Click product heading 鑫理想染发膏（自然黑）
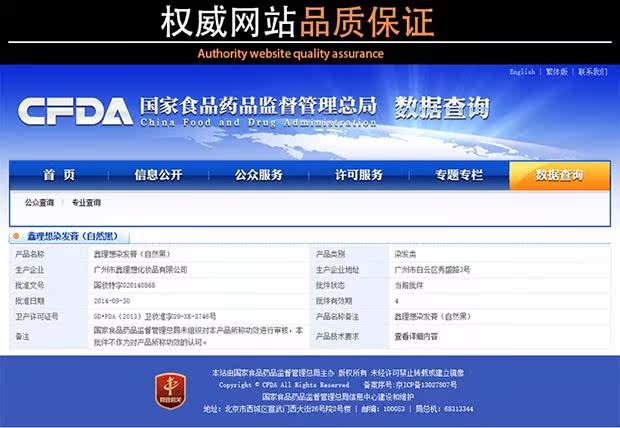This screenshot has height=428, width=620. pyautogui.click(x=73, y=236)
